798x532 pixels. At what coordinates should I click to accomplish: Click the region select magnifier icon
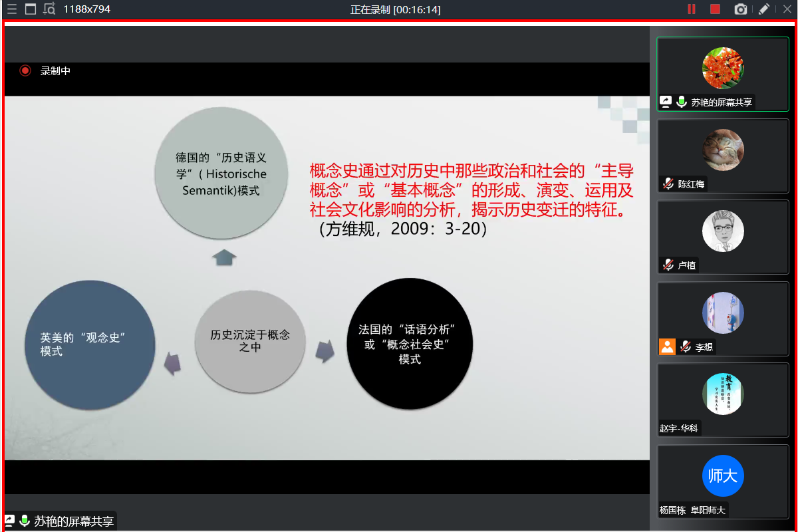click(49, 9)
